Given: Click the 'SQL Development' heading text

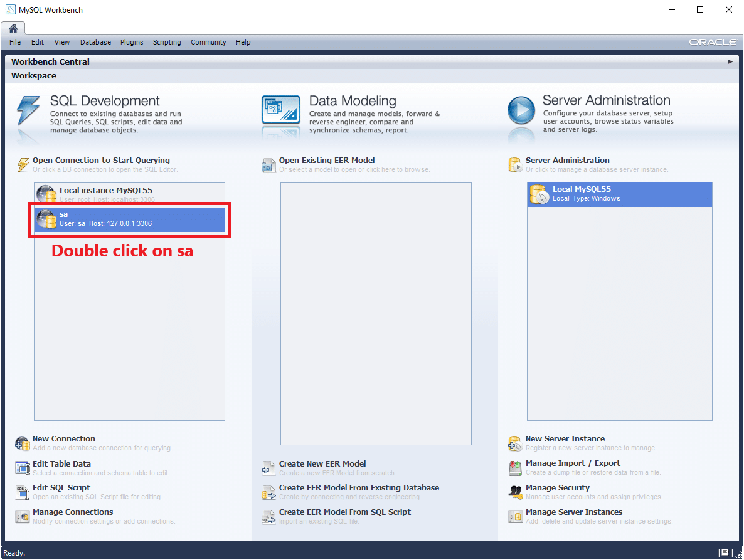Looking at the screenshot, I should coord(105,100).
